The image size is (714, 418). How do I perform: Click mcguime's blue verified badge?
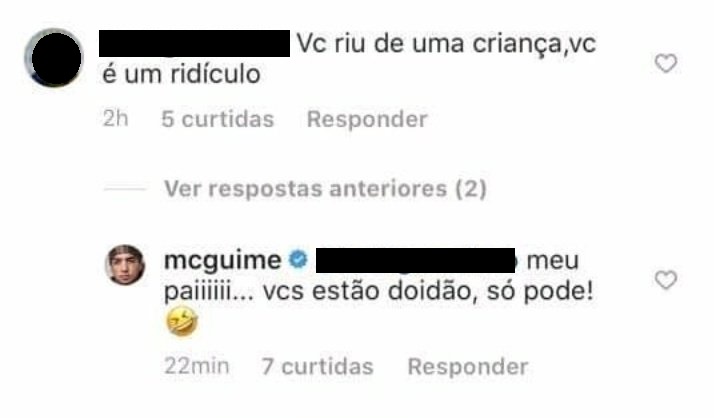click(298, 260)
